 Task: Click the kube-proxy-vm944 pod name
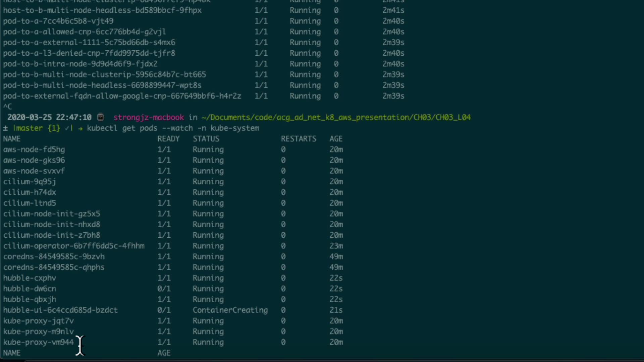pyautogui.click(x=38, y=342)
